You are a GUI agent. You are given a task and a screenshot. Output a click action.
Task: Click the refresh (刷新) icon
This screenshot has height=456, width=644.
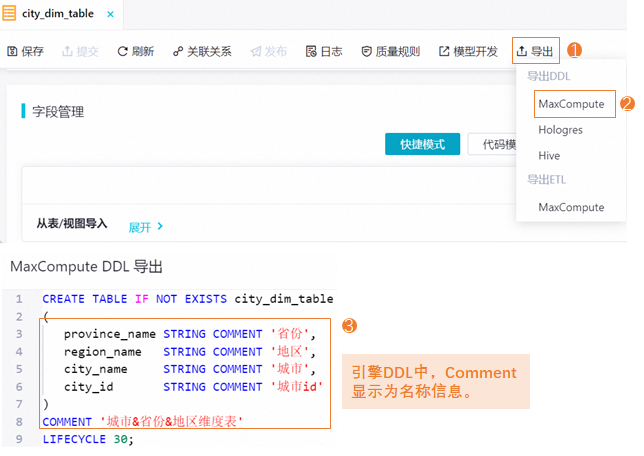122,51
